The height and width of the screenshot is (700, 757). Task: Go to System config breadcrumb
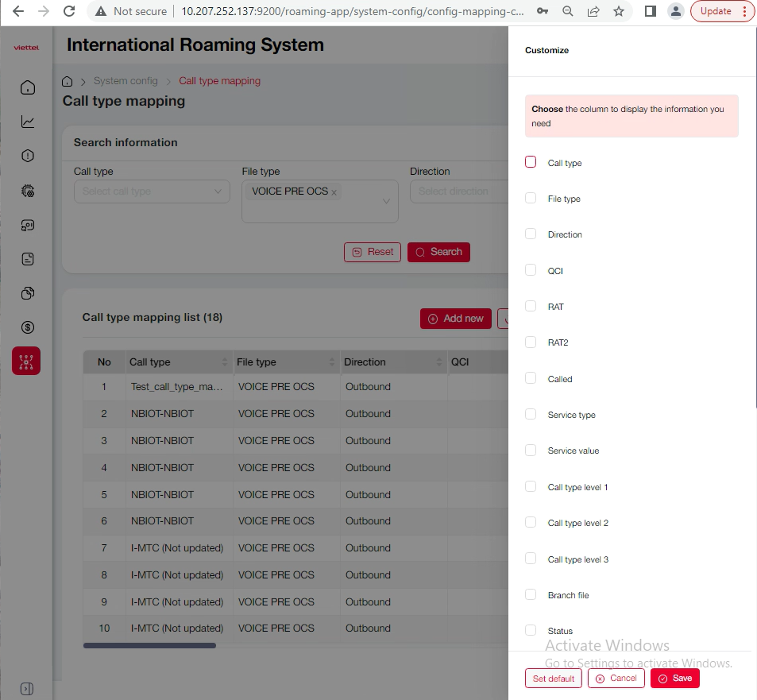(126, 81)
